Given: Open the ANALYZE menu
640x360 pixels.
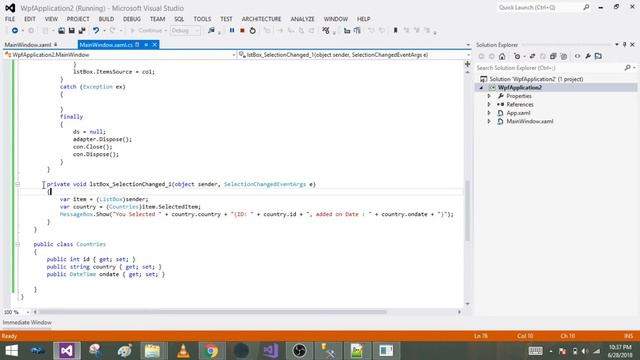Looking at the screenshot, I should pos(302,19).
